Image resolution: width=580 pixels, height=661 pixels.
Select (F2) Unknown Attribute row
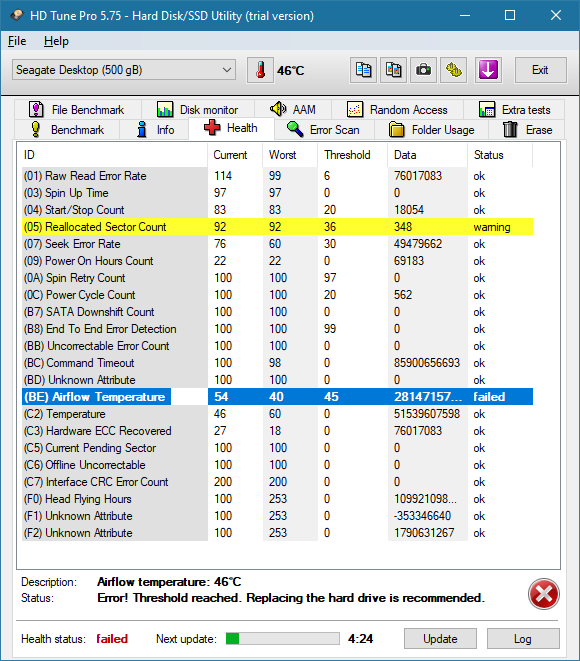tap(277, 533)
